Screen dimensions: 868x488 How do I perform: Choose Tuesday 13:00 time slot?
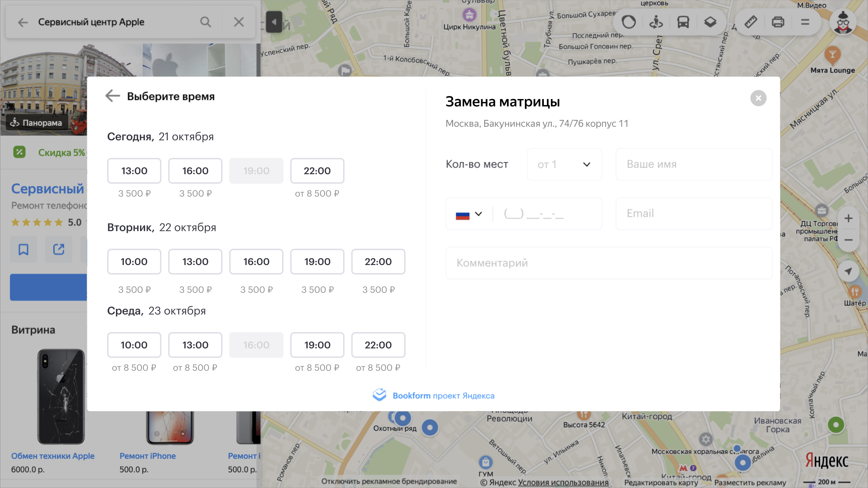(195, 262)
